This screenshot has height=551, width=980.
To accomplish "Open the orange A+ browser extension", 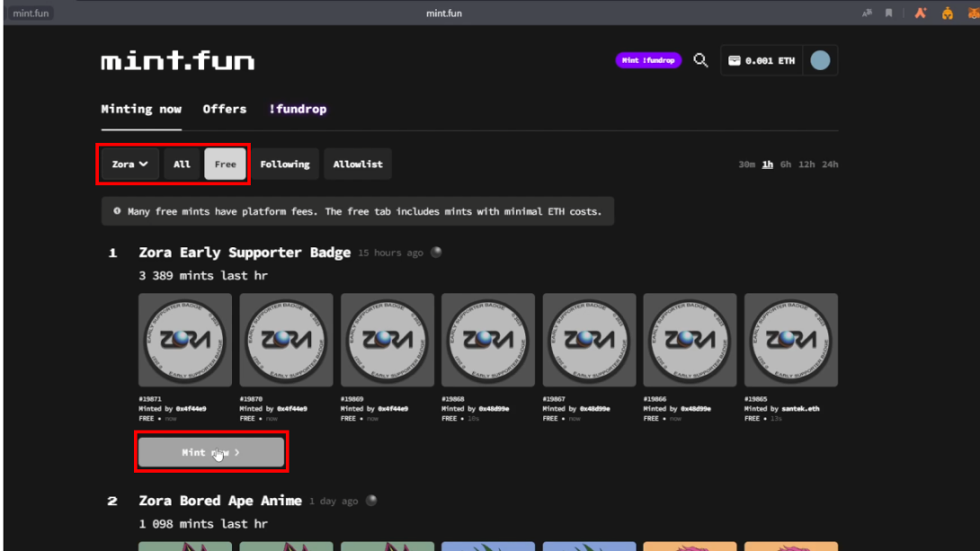I will [x=921, y=13].
